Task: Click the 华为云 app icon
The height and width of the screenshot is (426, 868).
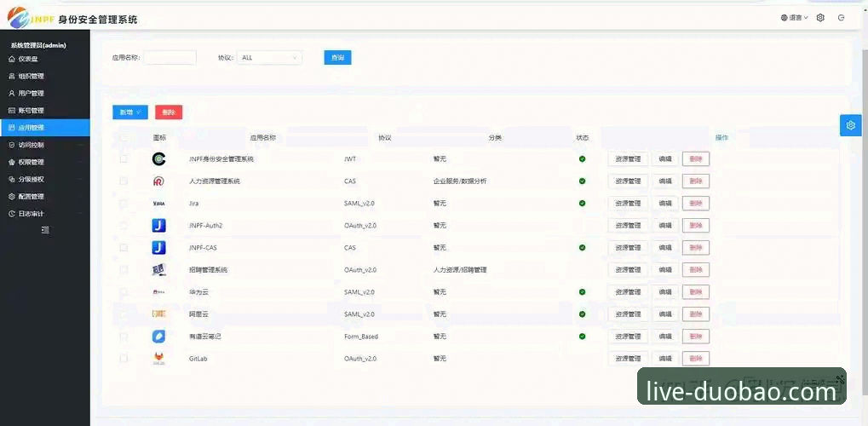Action: (159, 292)
